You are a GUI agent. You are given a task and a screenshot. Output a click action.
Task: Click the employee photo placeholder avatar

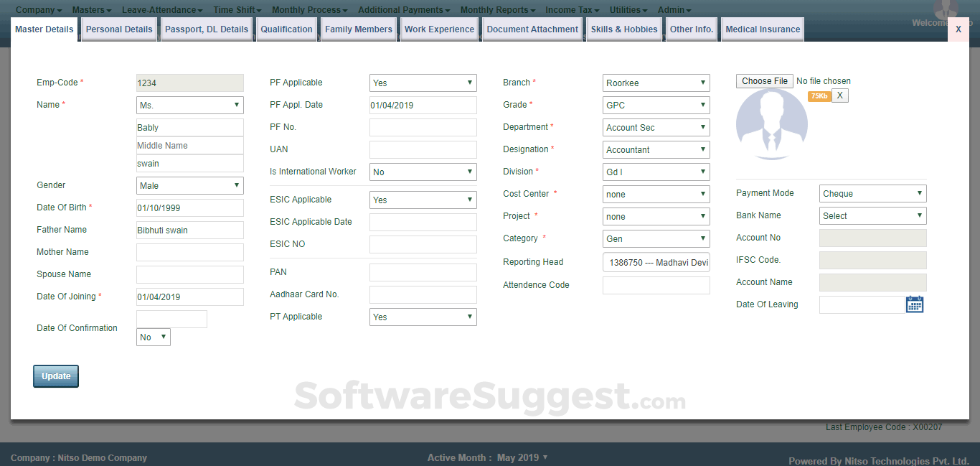[x=771, y=124]
